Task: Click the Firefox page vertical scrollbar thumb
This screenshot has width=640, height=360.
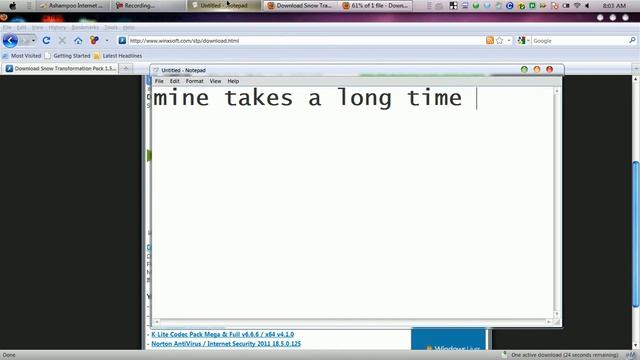Action: [x=636, y=234]
